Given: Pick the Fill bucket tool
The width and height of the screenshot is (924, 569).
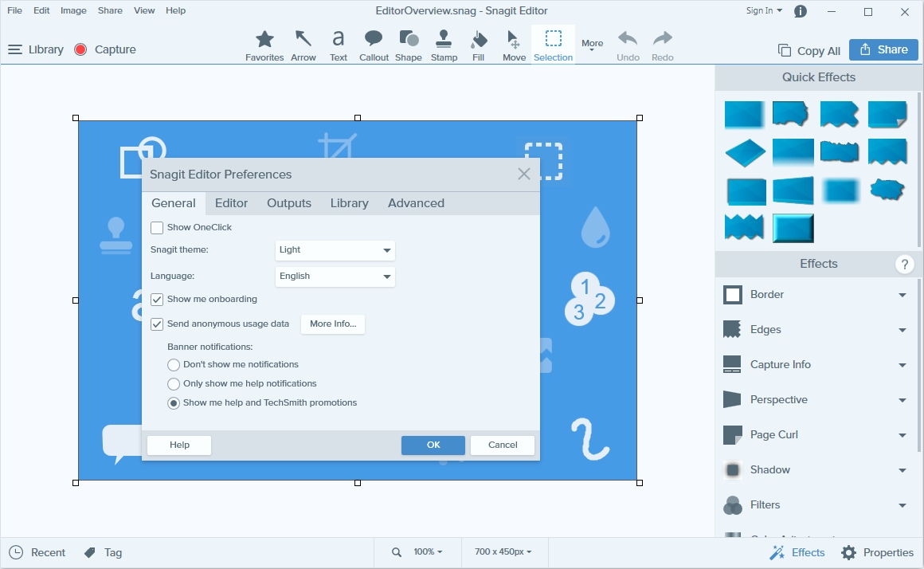Looking at the screenshot, I should coord(478,45).
